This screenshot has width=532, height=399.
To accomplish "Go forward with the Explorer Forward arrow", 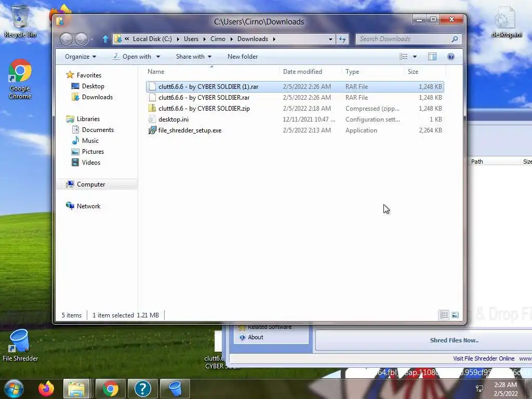I will coord(81,39).
